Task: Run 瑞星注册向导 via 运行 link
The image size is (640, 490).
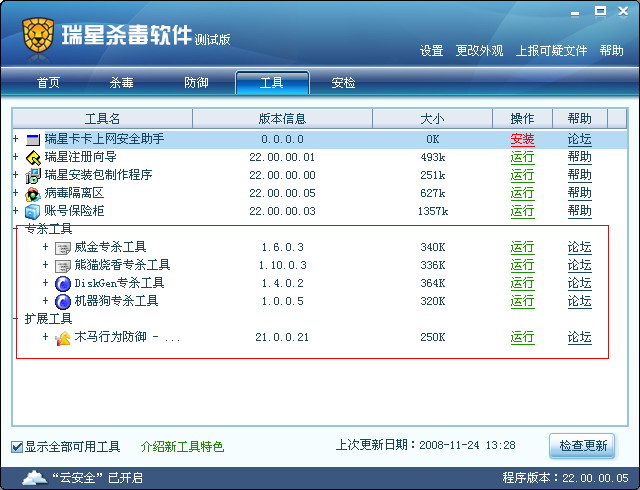Action: (522, 157)
